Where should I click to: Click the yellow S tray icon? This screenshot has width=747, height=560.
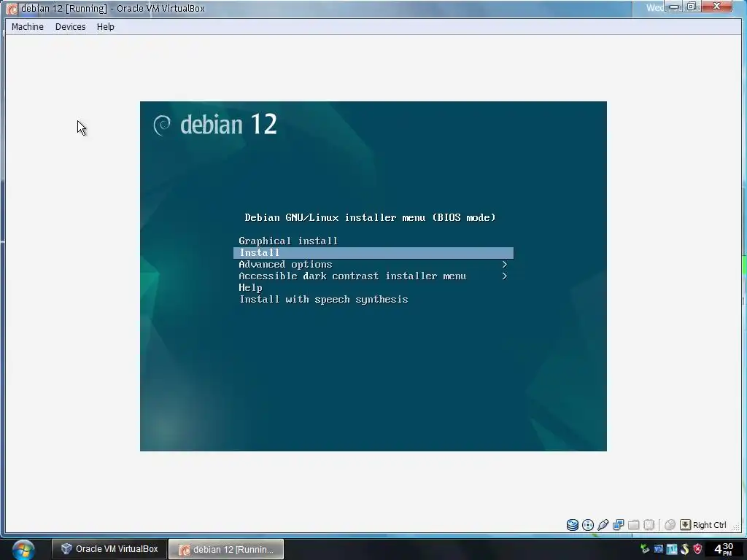point(684,549)
